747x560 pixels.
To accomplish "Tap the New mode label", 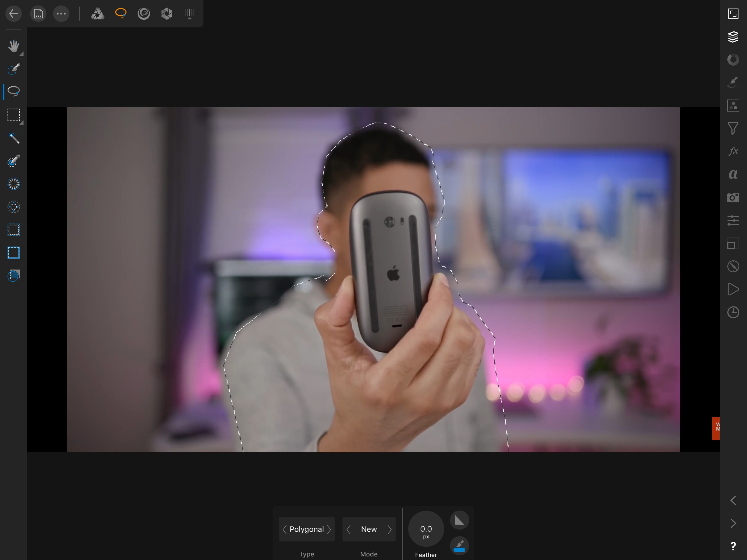I will point(369,529).
